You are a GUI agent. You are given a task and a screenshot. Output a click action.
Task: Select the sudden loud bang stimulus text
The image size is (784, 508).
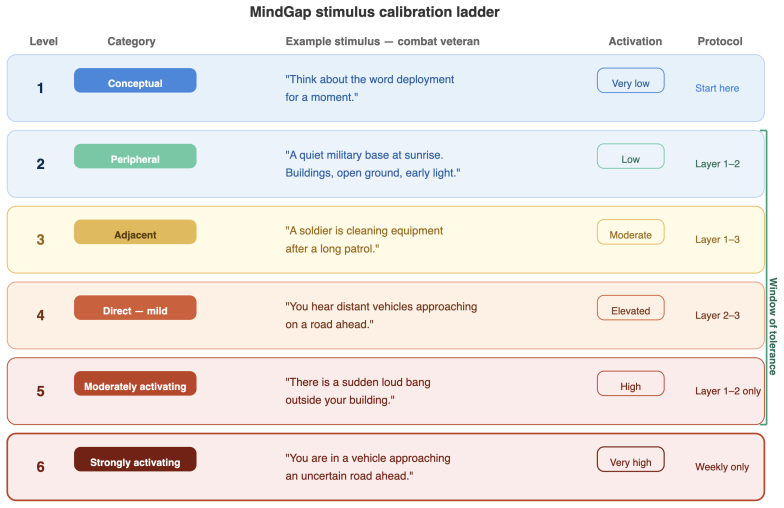pos(358,391)
